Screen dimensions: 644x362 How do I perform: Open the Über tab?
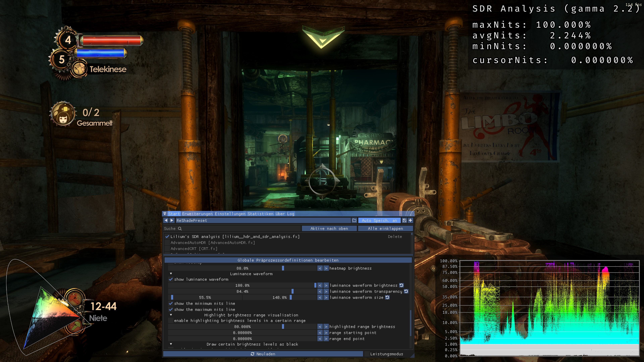tap(280, 214)
